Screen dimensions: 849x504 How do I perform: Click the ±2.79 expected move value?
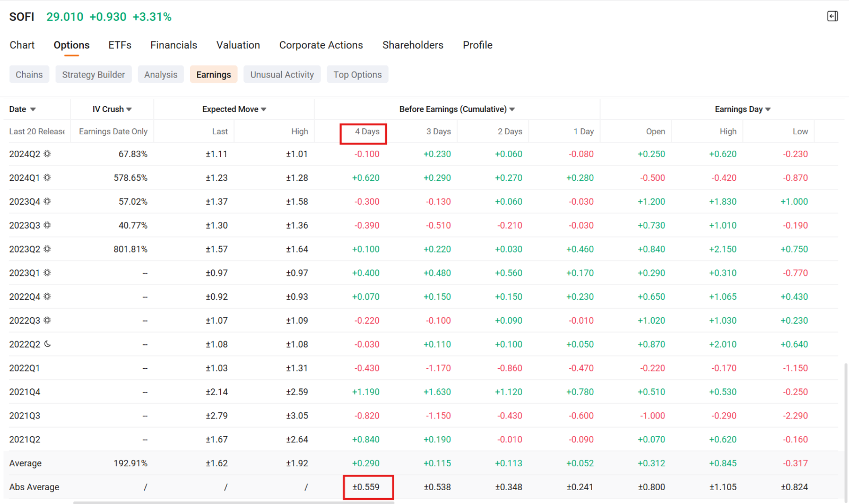[216, 416]
